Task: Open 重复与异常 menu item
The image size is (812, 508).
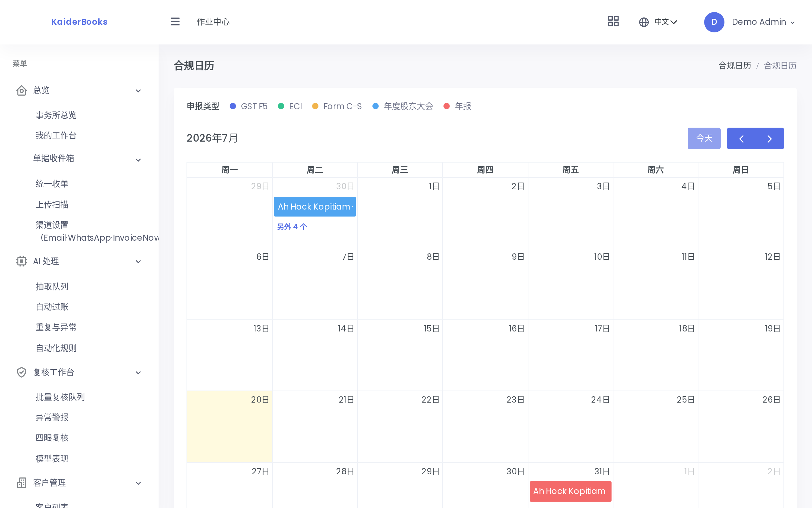Action: coord(56,327)
